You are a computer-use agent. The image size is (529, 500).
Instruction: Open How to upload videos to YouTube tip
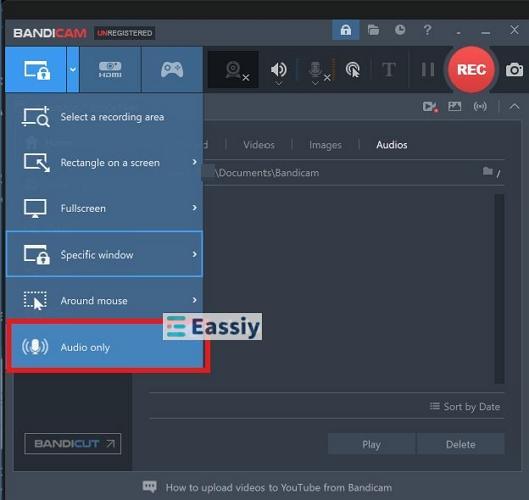point(279,488)
